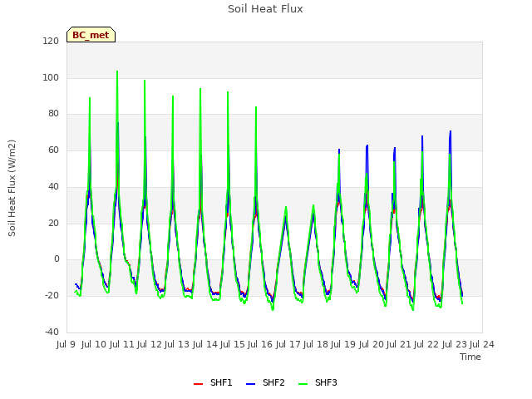The width and height of the screenshot is (532, 399).
Task: Click the green SHF3 legend swatch
Action: pyautogui.click(x=303, y=384)
